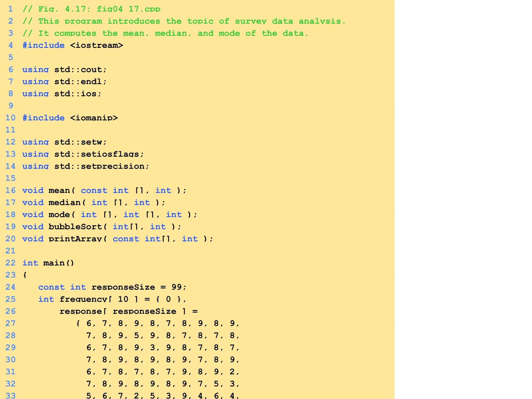Click line number 1
This screenshot has width=532, height=399.
coord(11,9)
